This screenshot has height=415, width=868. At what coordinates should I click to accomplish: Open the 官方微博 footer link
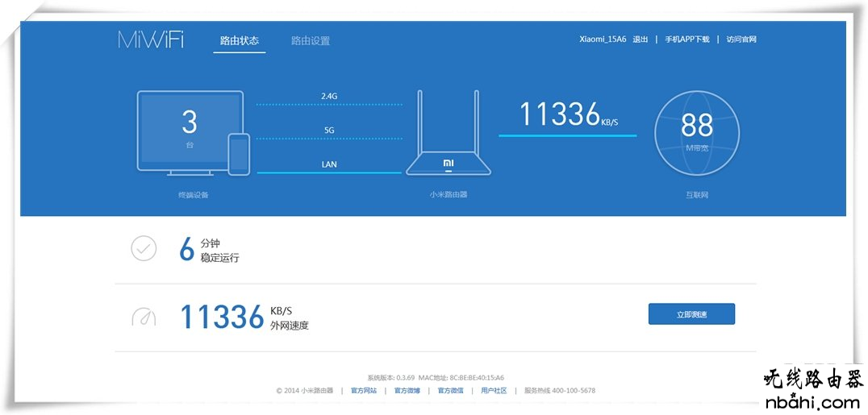coord(407,391)
